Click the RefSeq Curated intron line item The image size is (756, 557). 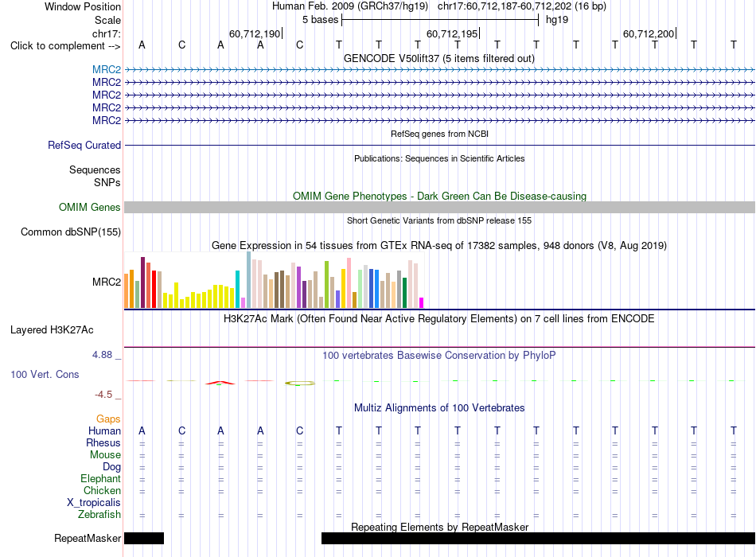(x=439, y=145)
